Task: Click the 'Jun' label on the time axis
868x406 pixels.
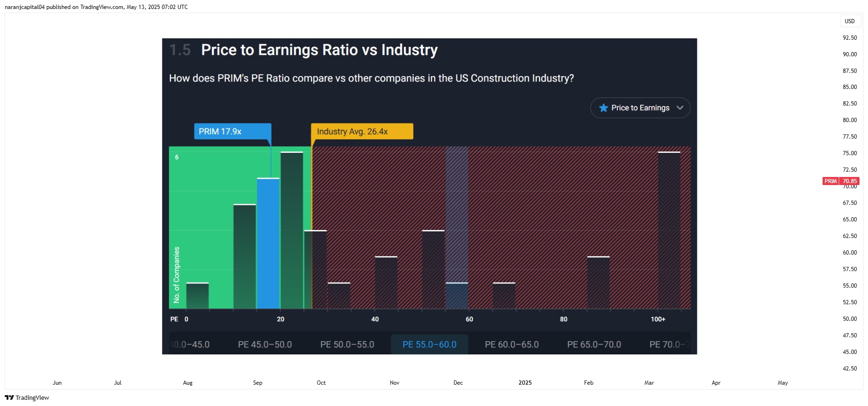Action: (57, 383)
